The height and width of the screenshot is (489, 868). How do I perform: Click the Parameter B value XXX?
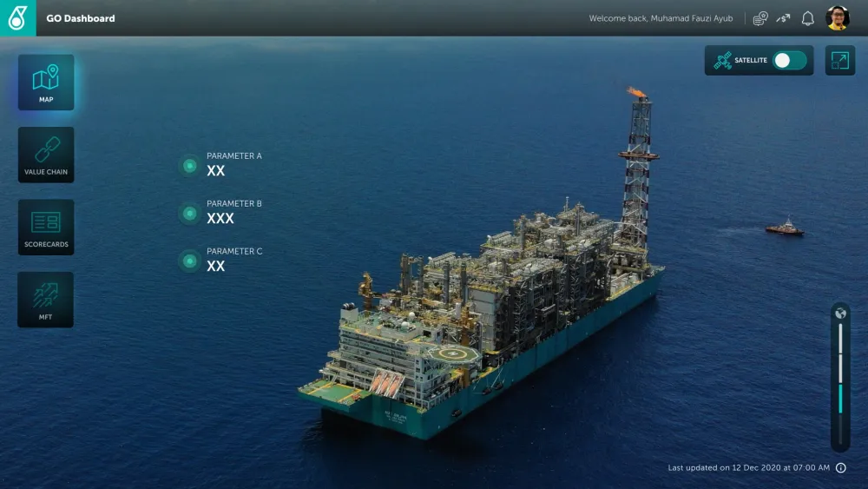220,219
